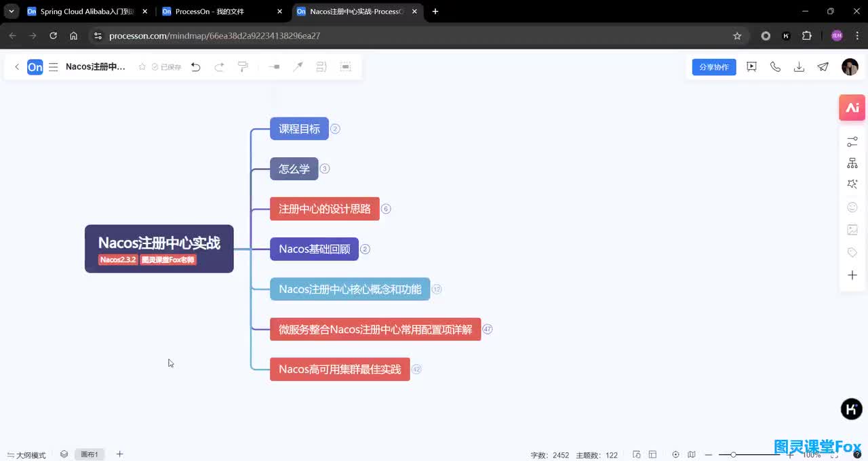868x461 pixels.
Task: Select the Nacos高可用集群最佳实践 node
Action: [340, 369]
